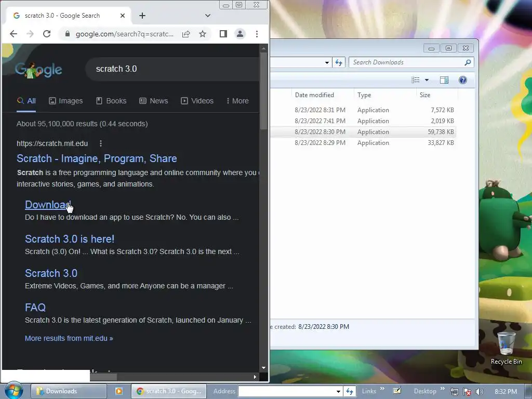Select the 59,738 KB application row
Image resolution: width=532 pixels, height=399 pixels.
tap(363, 131)
